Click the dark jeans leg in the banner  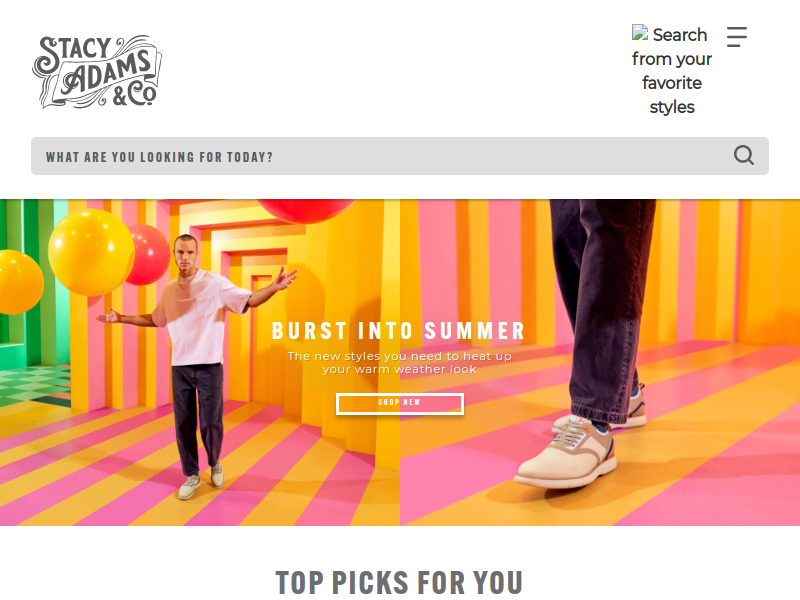(x=602, y=306)
